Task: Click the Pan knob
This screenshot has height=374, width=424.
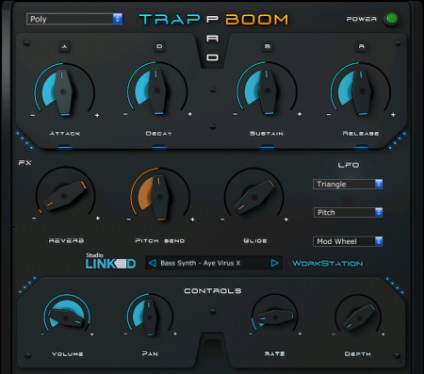Action: (x=150, y=316)
